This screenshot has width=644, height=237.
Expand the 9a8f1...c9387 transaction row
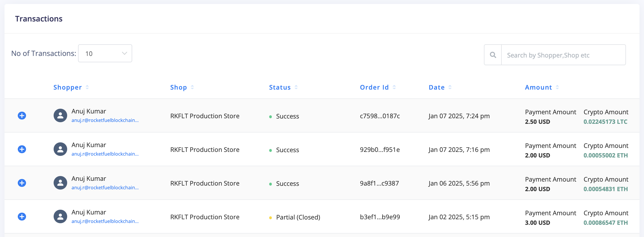click(x=22, y=183)
